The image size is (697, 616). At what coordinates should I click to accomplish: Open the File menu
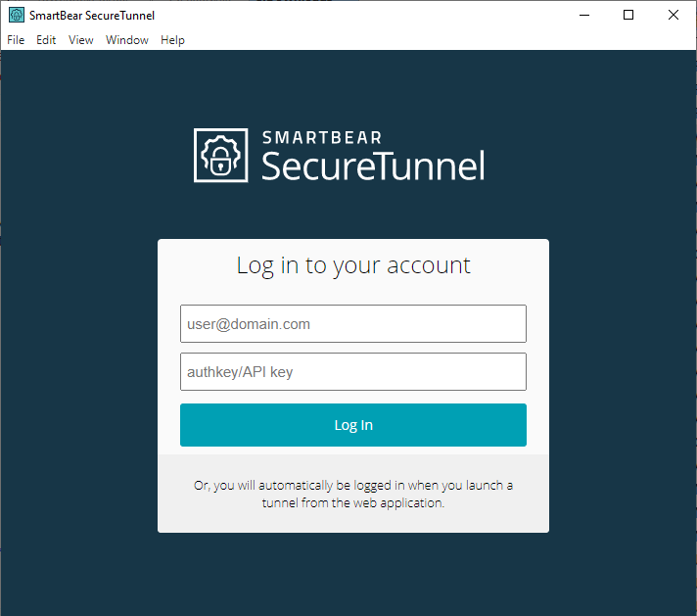tap(16, 40)
